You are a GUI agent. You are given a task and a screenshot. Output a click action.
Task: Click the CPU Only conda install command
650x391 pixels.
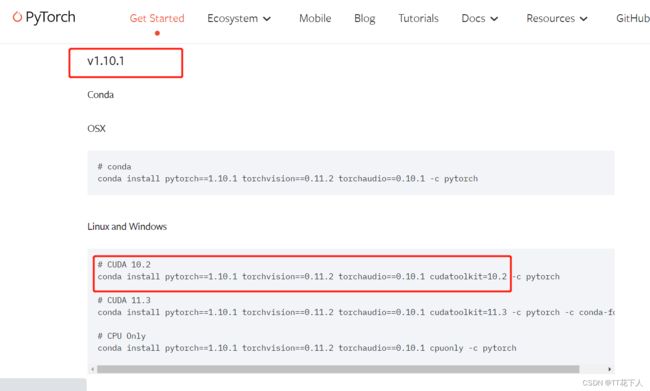click(x=307, y=348)
